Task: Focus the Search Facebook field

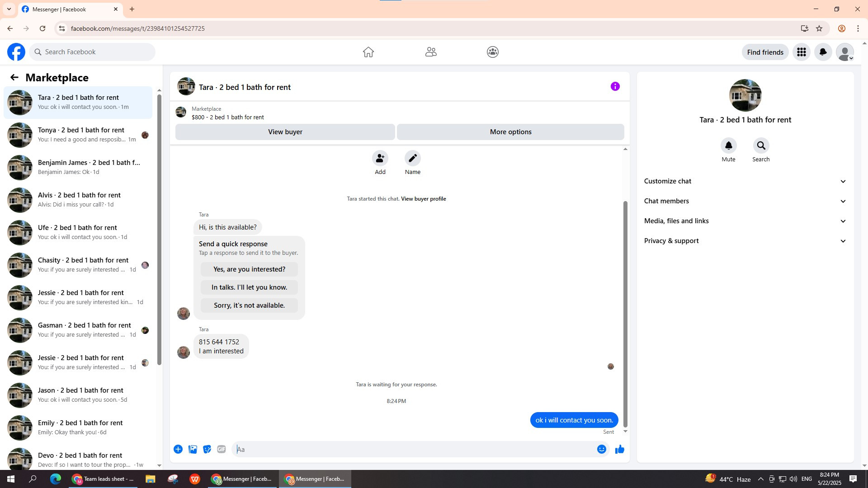Action: tap(92, 52)
